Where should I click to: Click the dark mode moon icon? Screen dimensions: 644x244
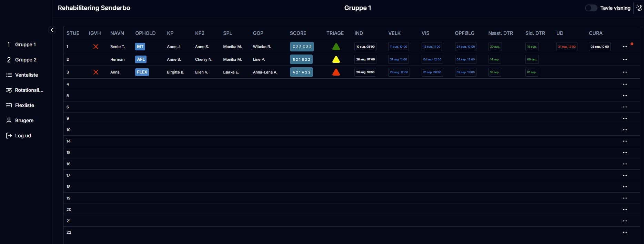(x=639, y=8)
